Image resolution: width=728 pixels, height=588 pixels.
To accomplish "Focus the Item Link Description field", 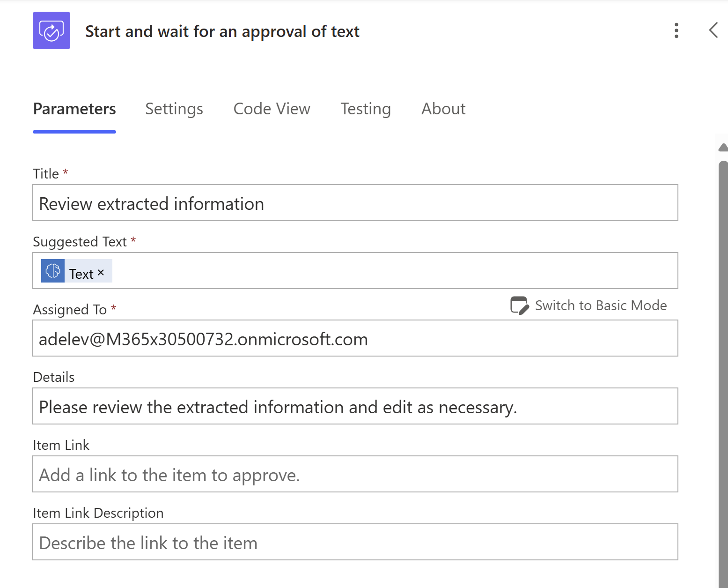I will (x=355, y=542).
